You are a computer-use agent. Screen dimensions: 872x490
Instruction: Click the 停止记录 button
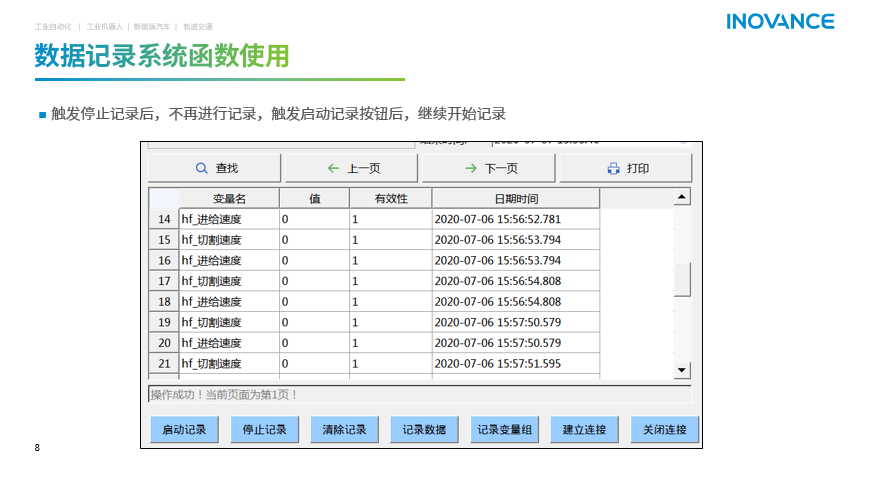264,429
